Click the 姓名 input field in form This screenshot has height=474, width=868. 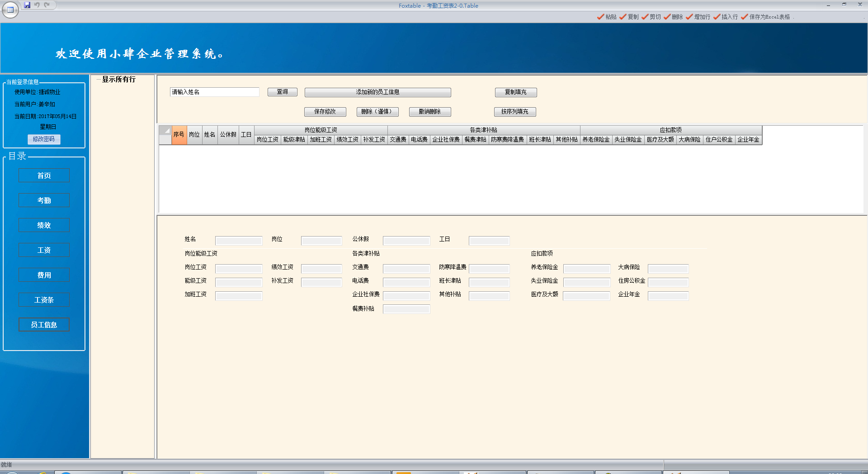(x=239, y=241)
